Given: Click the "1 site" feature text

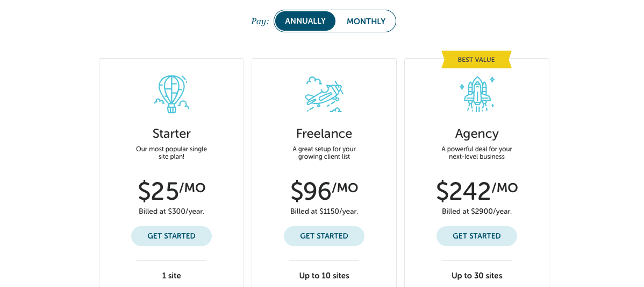Looking at the screenshot, I should tap(171, 276).
